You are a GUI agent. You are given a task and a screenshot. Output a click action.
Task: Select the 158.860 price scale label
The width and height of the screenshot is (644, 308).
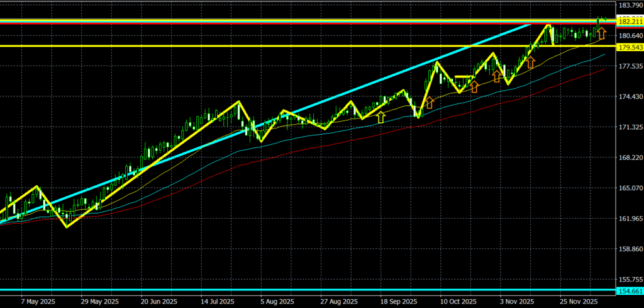point(629,249)
